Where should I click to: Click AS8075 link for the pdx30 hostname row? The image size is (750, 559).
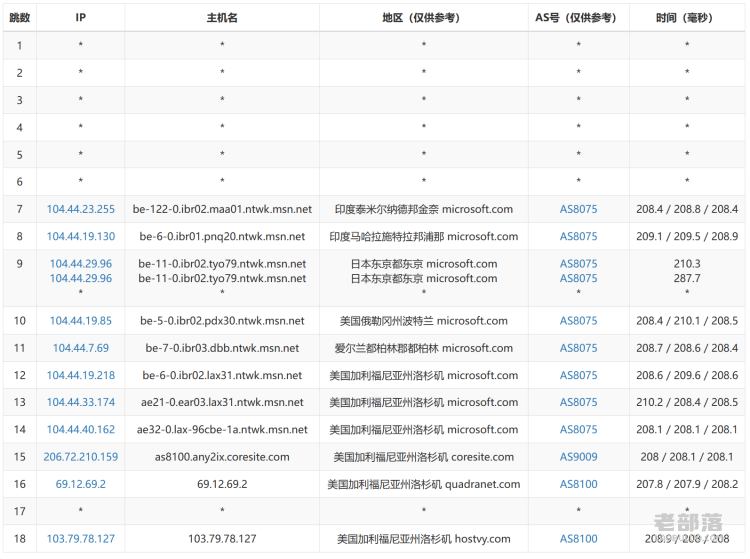[x=578, y=321]
